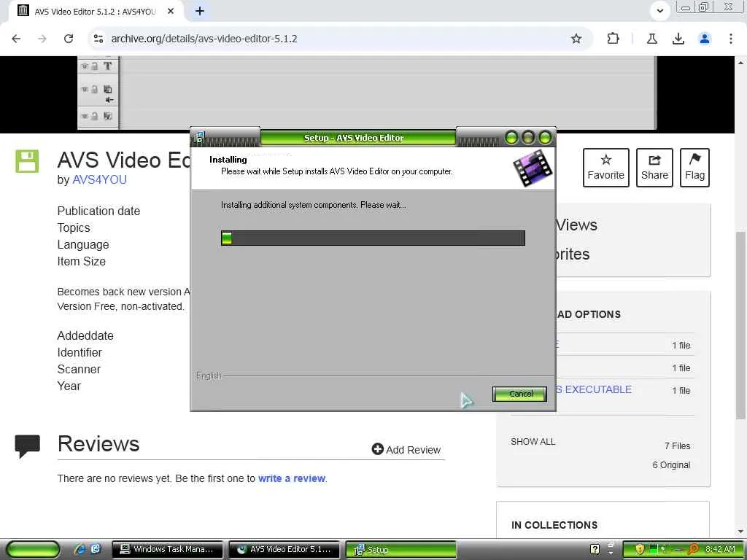The height and width of the screenshot is (560, 747).
Task: Open the browser downloads panel
Action: tap(678, 39)
